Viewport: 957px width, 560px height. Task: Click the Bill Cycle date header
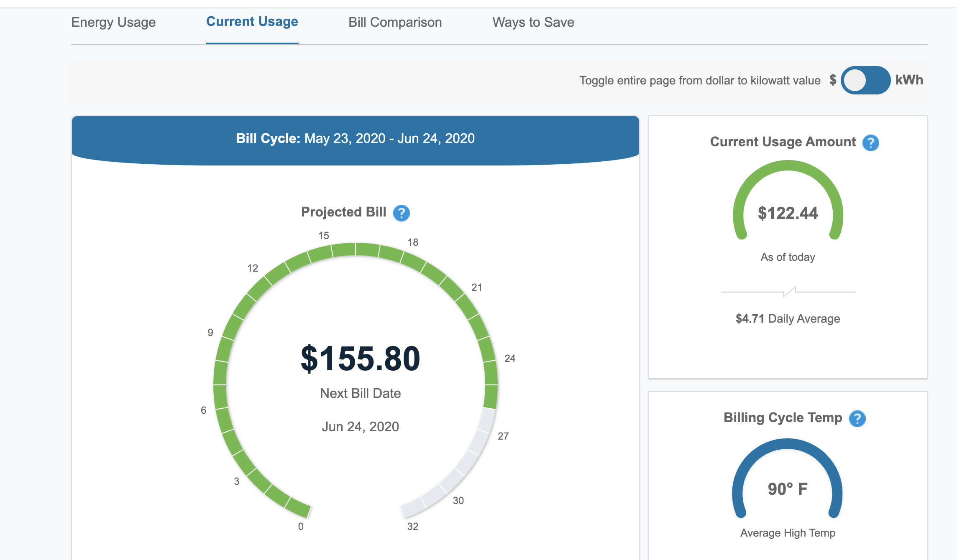[x=355, y=138]
